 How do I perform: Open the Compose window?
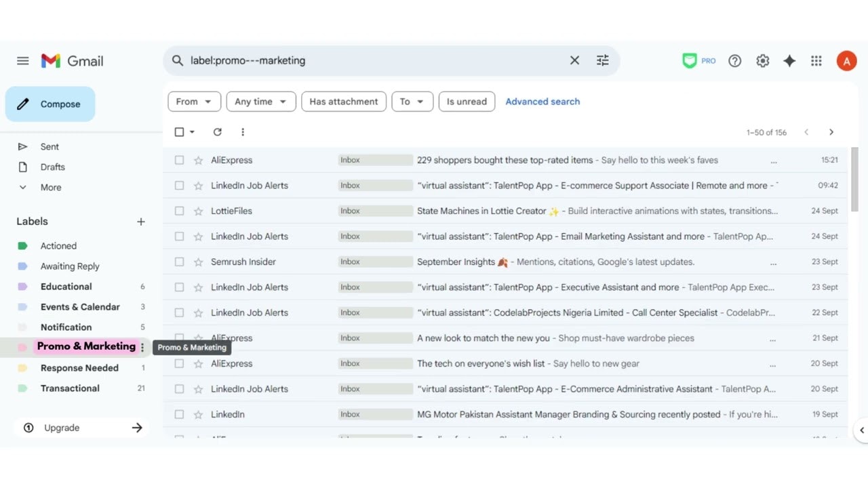(x=50, y=104)
